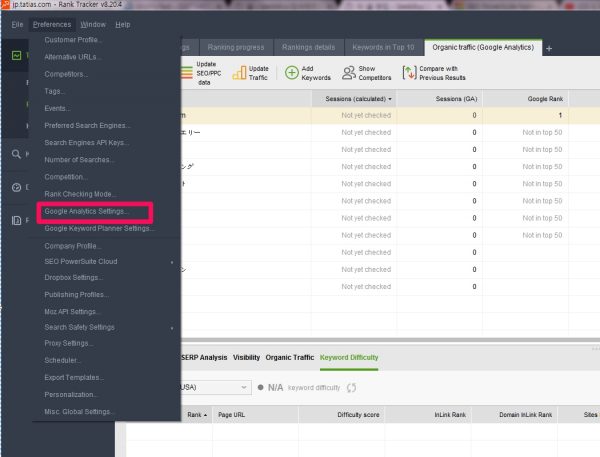This screenshot has width=600, height=457.
Task: Open the Help menu
Action: coord(123,24)
